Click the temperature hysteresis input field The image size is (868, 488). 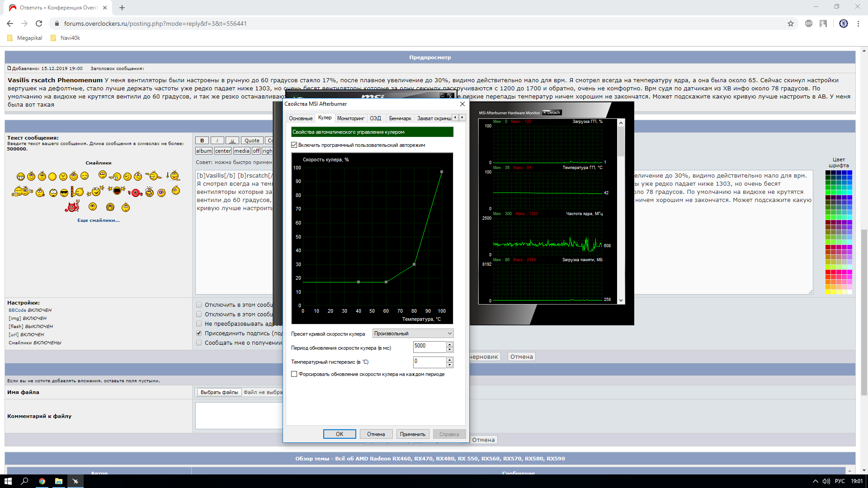429,361
